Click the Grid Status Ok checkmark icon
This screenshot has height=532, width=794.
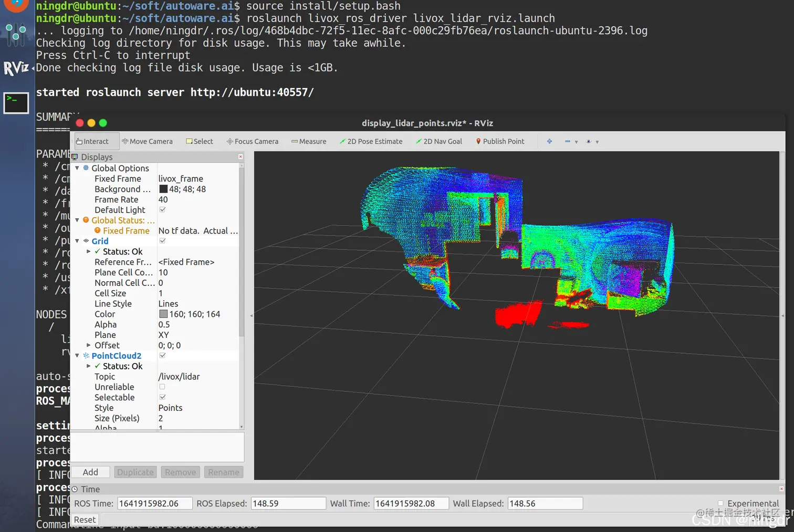click(x=97, y=251)
